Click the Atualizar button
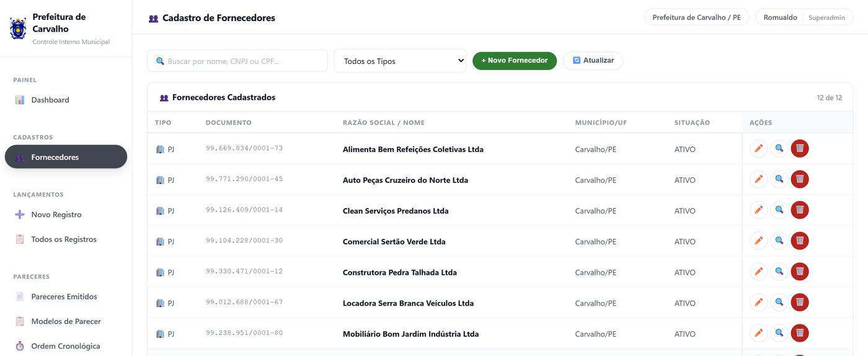Image resolution: width=868 pixels, height=356 pixels. (x=593, y=61)
